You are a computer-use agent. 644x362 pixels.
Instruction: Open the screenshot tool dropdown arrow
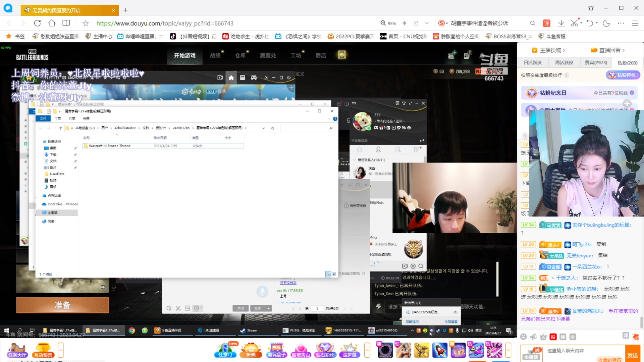pyautogui.click(x=581, y=23)
